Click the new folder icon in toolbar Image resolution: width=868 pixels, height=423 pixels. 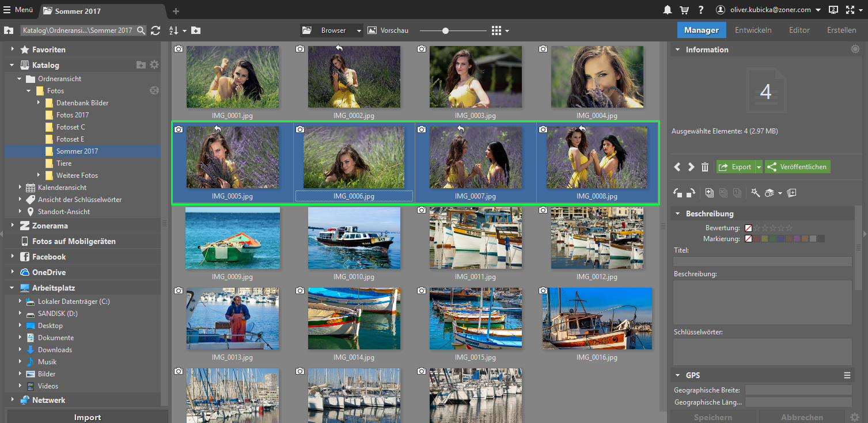click(x=196, y=31)
